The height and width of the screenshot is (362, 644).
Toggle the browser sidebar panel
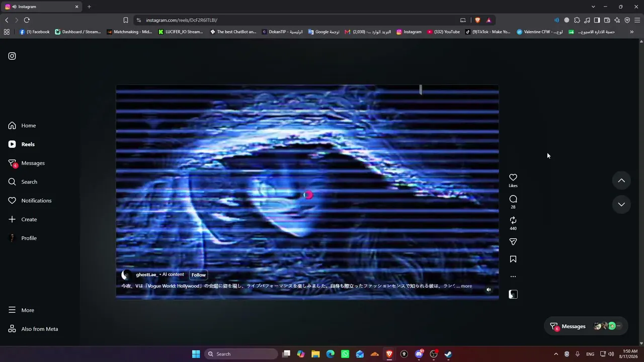tap(597, 20)
